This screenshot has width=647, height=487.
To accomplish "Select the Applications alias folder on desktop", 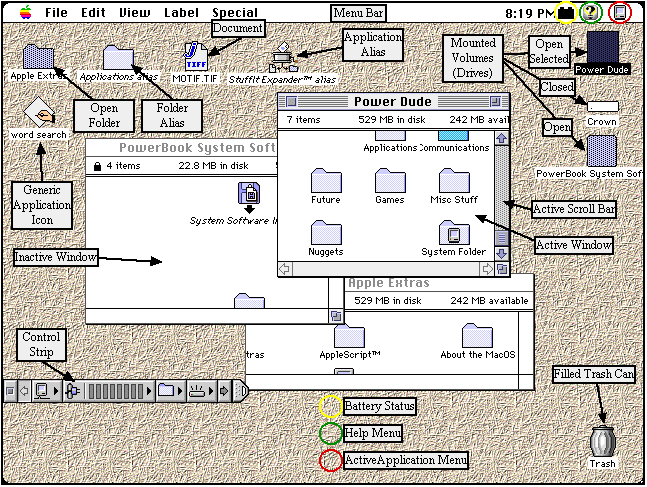I will tap(118, 57).
